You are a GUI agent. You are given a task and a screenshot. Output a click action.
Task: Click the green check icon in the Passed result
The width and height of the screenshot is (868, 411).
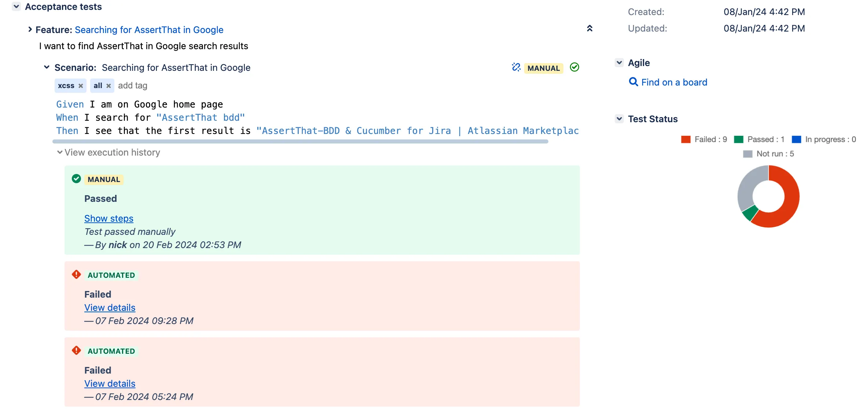pos(76,179)
